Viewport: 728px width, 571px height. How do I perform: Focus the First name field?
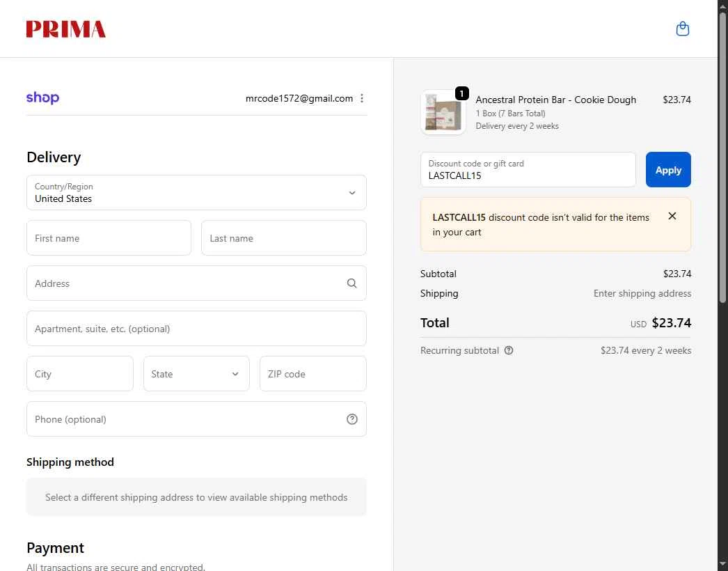pos(109,238)
